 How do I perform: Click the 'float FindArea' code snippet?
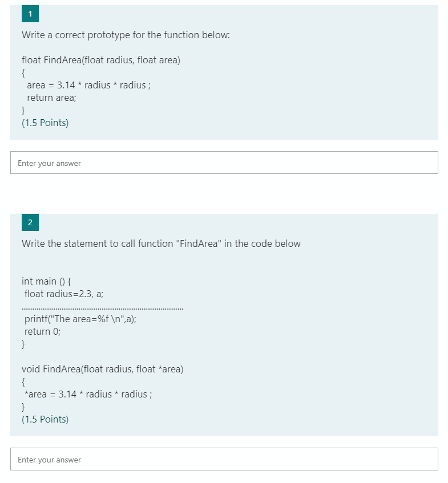click(x=100, y=60)
